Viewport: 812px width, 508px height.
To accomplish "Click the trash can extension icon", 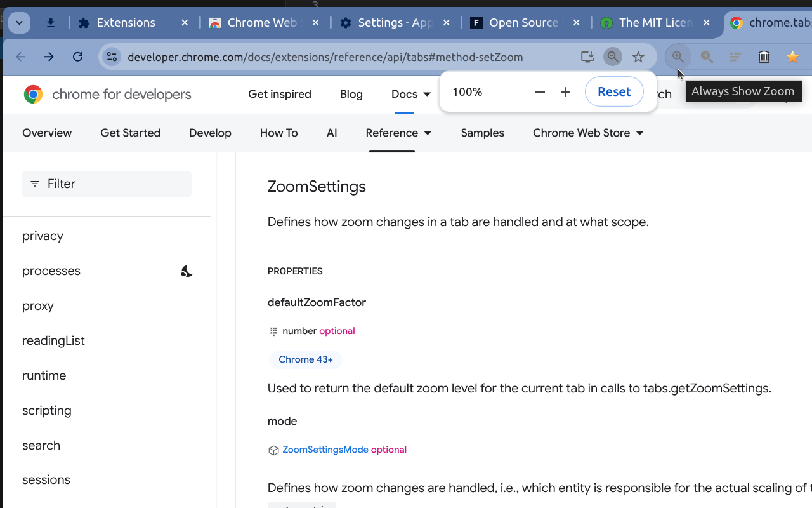I will (764, 57).
